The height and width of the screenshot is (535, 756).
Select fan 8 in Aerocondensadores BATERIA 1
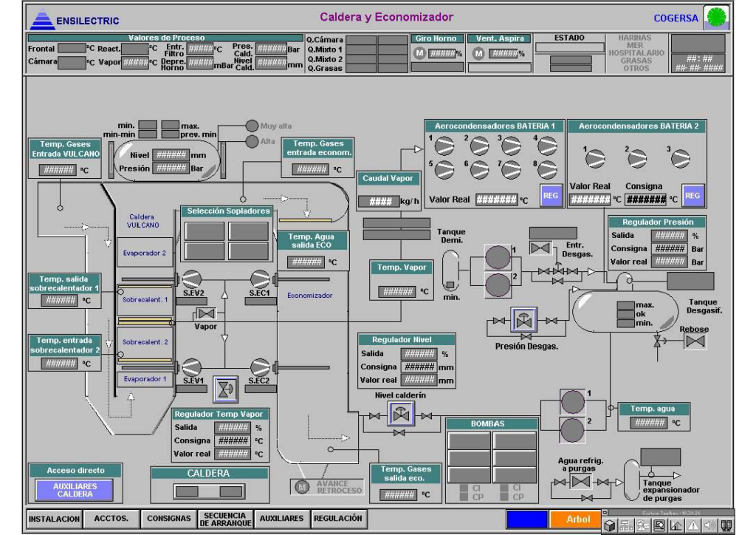pos(547,170)
